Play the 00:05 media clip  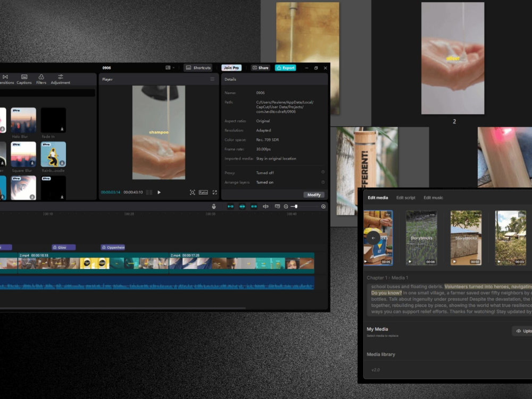365,262
